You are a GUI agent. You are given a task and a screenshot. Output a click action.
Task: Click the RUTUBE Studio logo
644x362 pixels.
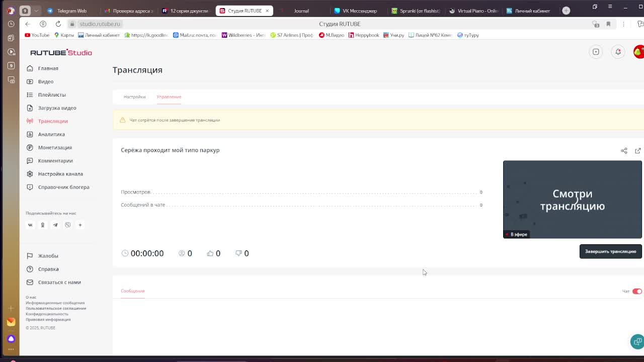click(x=61, y=52)
